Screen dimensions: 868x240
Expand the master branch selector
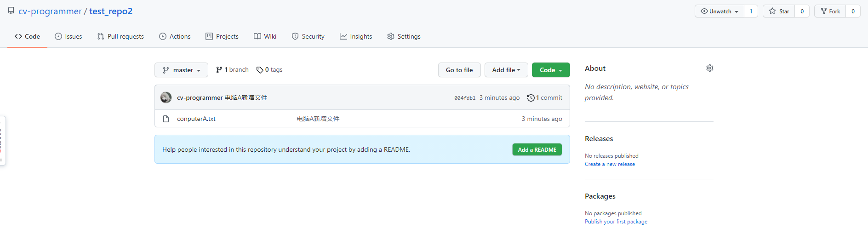point(182,70)
